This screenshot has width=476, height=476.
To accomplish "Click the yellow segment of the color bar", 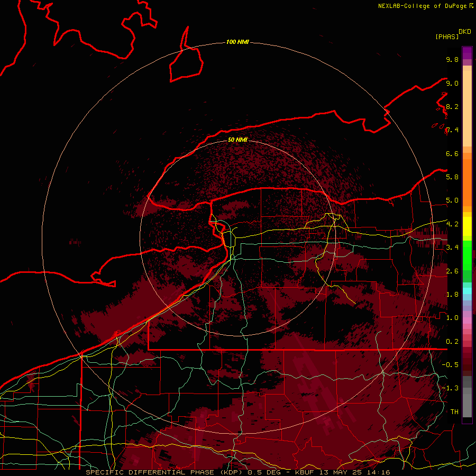I will pos(467,226).
